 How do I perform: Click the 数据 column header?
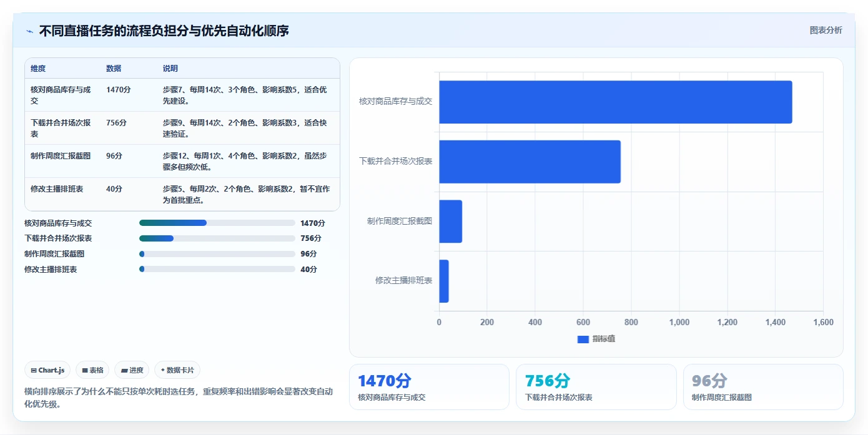(114, 69)
